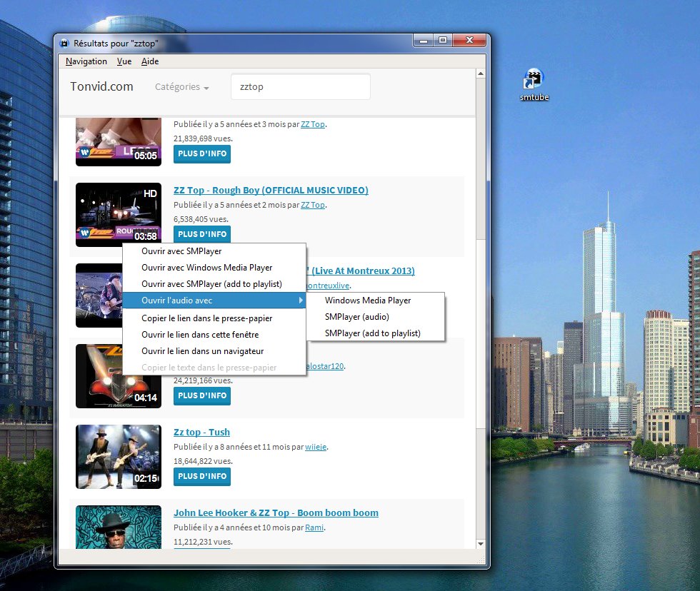Viewport: 700px width, 591px height.
Task: Select Windows Media Player in audio submenu
Action: pyautogui.click(x=376, y=300)
